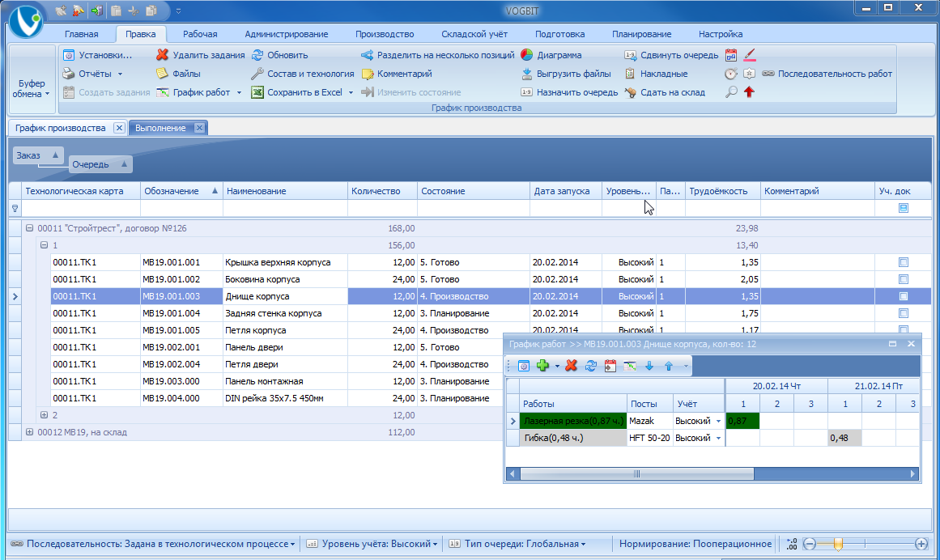Click the green exit door icon in quick access toolbar
Screen dimensions: 940x560
(x=97, y=11)
